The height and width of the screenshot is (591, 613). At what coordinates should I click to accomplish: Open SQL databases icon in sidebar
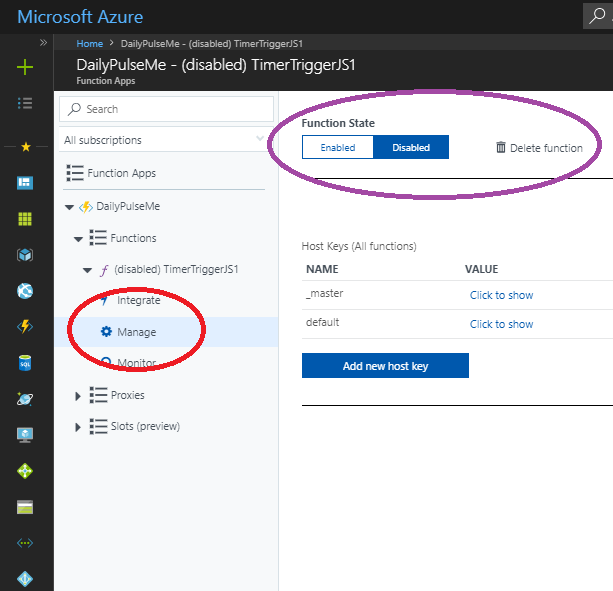click(25, 363)
